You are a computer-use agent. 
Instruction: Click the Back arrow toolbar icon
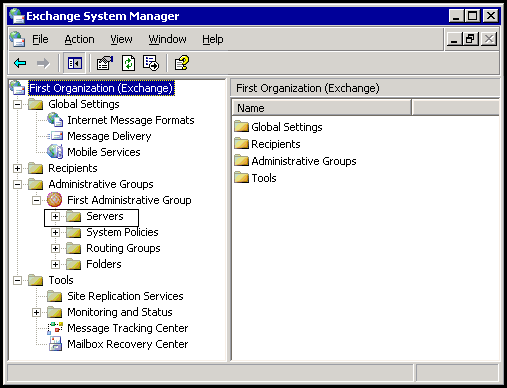coord(20,63)
